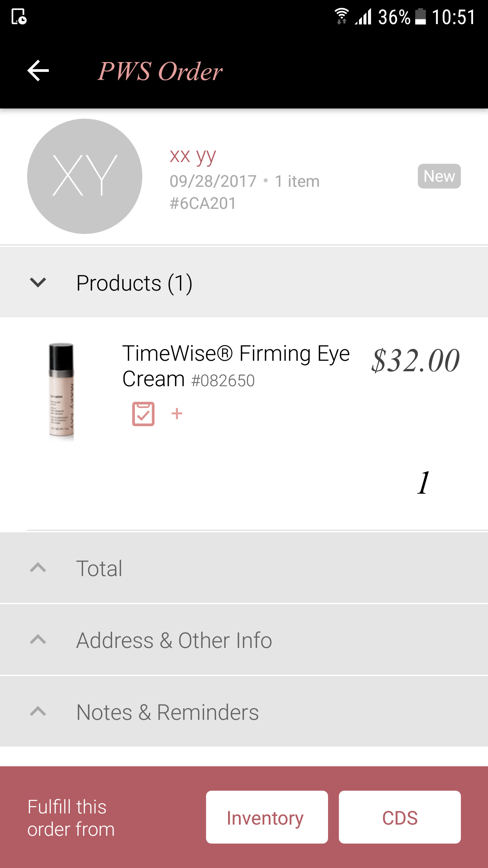Select the TimeWise Firming Eye Cream title
This screenshot has height=868, width=488.
(x=236, y=366)
